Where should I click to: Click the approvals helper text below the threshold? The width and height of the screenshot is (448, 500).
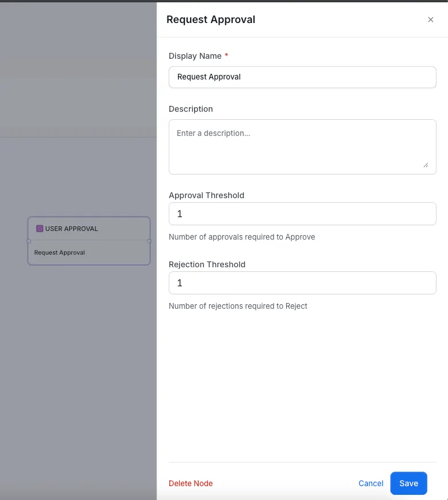click(x=242, y=237)
